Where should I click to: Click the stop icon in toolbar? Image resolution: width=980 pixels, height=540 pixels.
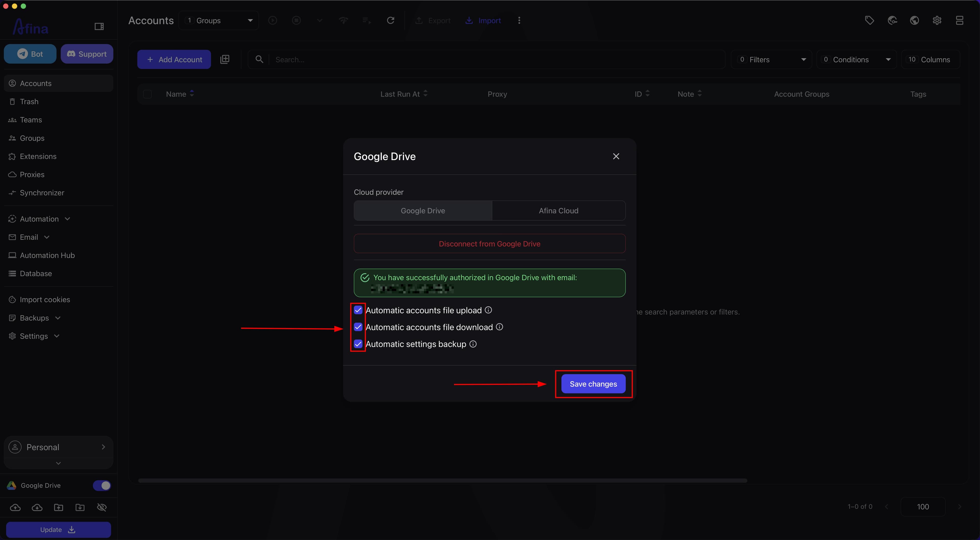[296, 21]
